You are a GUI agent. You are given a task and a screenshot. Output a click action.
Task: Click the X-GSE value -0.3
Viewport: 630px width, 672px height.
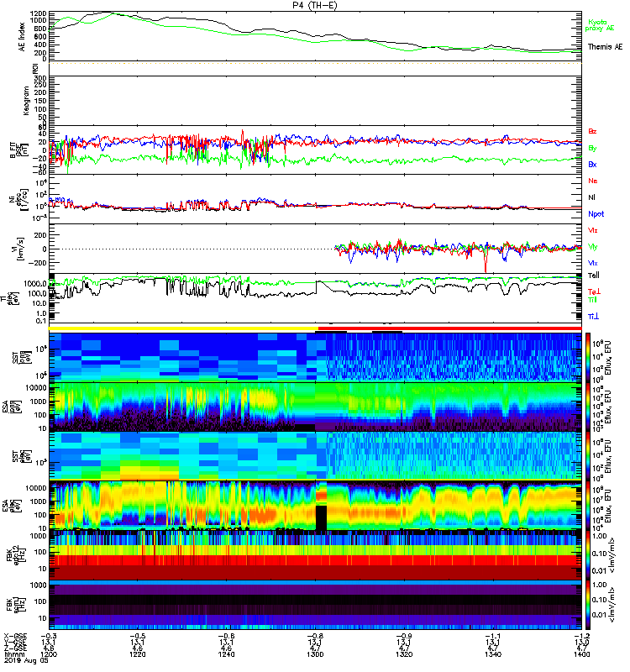[x=49, y=637]
